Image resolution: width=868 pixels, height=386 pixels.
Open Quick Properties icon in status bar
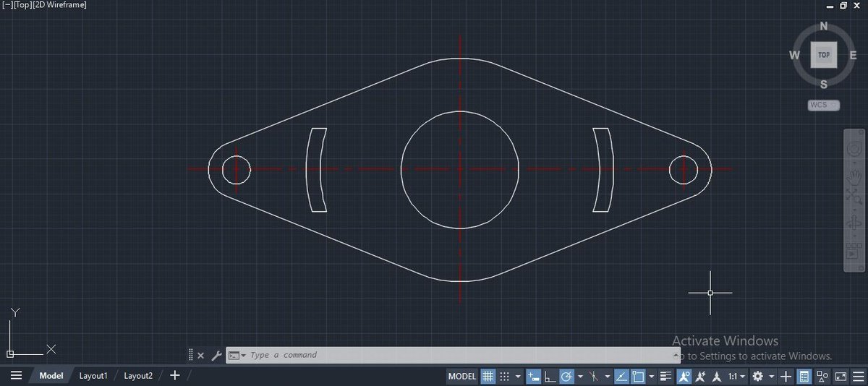coord(804,376)
